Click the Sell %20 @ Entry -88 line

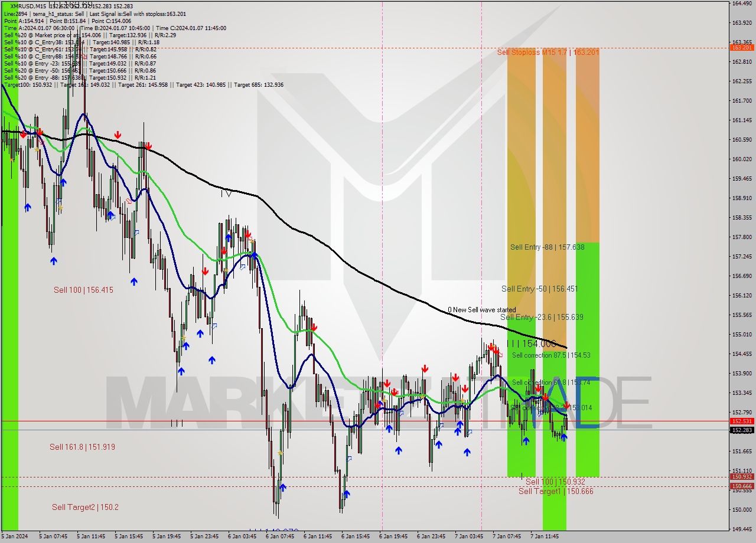pyautogui.click(x=80, y=77)
